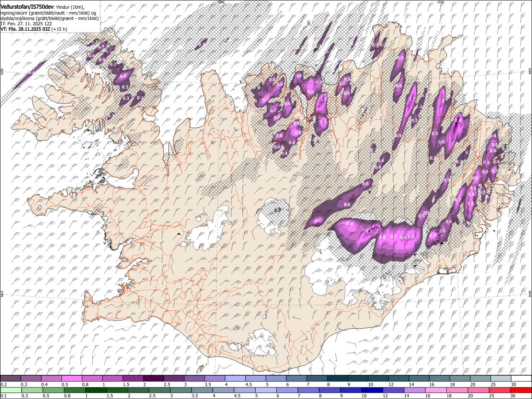Select the 16 light pink swatch in lower legend
Viewport: 532px width, 399px height.
(x=436, y=390)
